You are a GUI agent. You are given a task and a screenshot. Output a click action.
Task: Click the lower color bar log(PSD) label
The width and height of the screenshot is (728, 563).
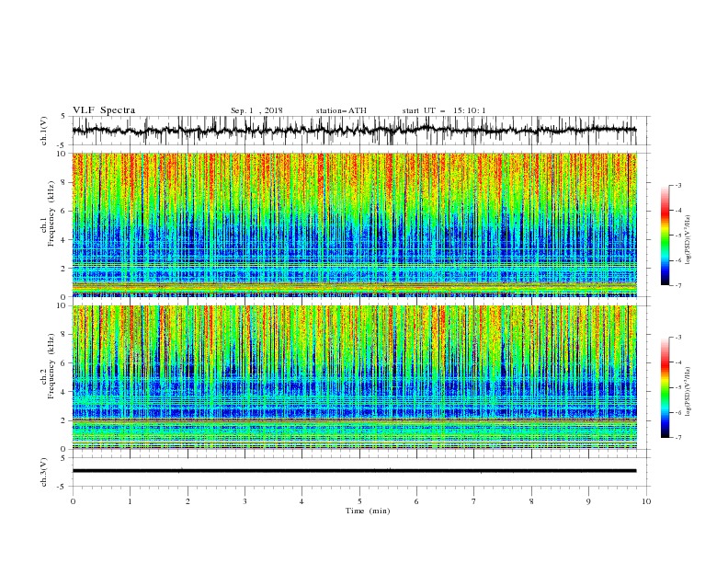(x=688, y=392)
